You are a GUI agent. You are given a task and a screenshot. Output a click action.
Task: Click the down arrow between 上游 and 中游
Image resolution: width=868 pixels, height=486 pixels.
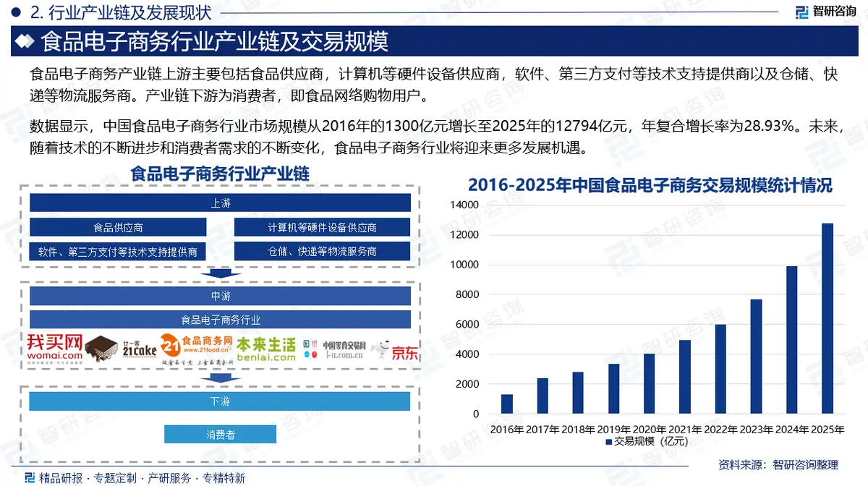pyautogui.click(x=220, y=273)
